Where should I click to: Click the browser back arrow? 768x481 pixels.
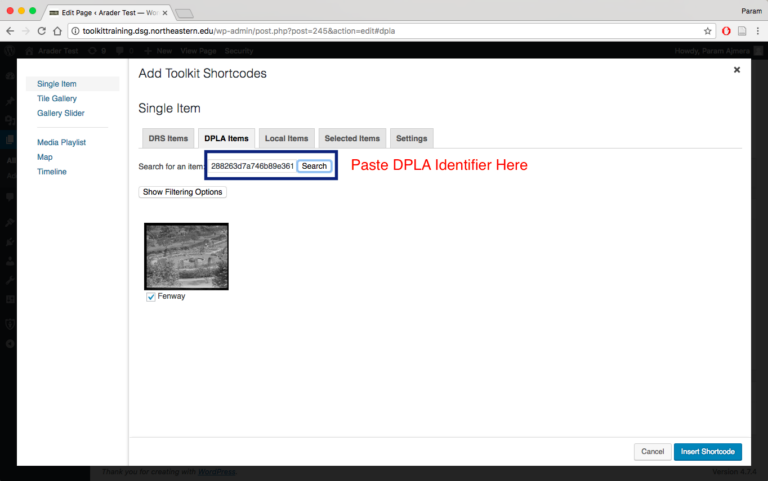click(x=10, y=31)
